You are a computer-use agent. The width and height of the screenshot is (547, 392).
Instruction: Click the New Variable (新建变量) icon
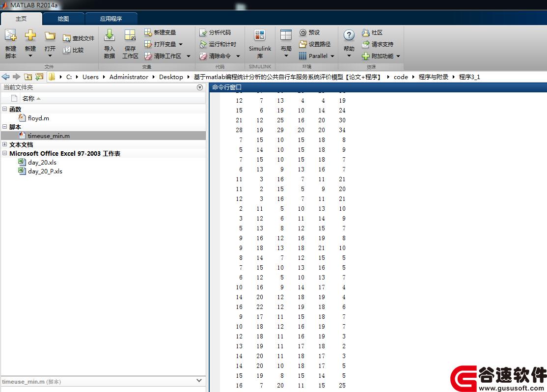pyautogui.click(x=148, y=32)
